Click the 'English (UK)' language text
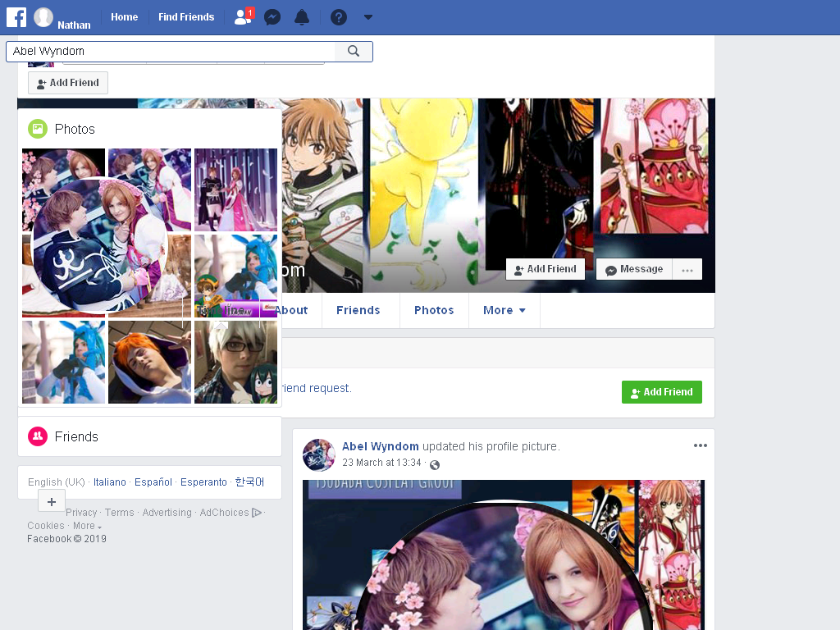 [57, 482]
